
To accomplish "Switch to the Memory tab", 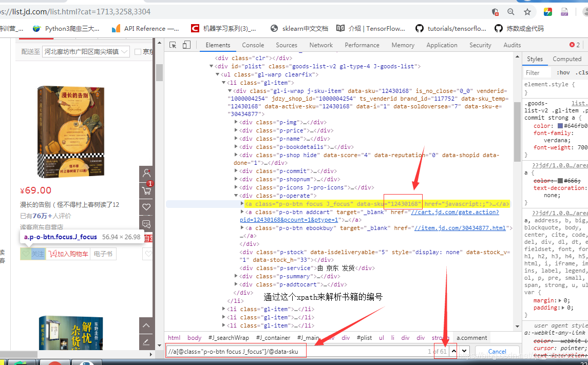I will (x=403, y=45).
